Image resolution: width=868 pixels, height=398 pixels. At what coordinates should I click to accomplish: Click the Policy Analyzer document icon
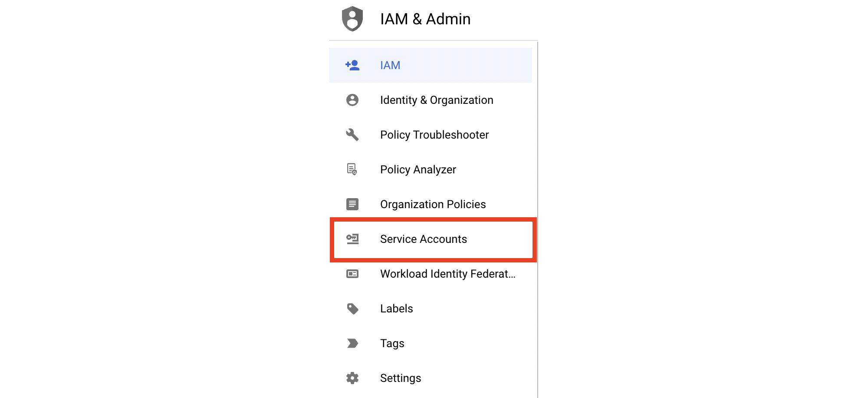pos(352,169)
